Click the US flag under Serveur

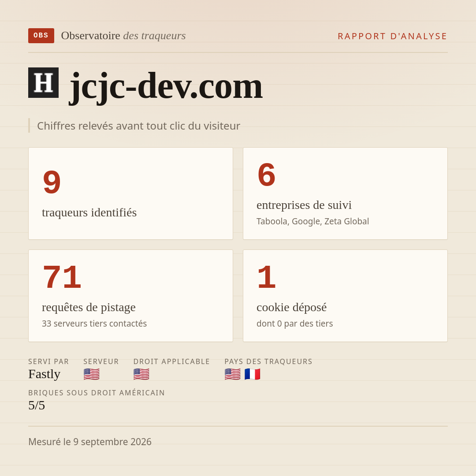pos(91,374)
